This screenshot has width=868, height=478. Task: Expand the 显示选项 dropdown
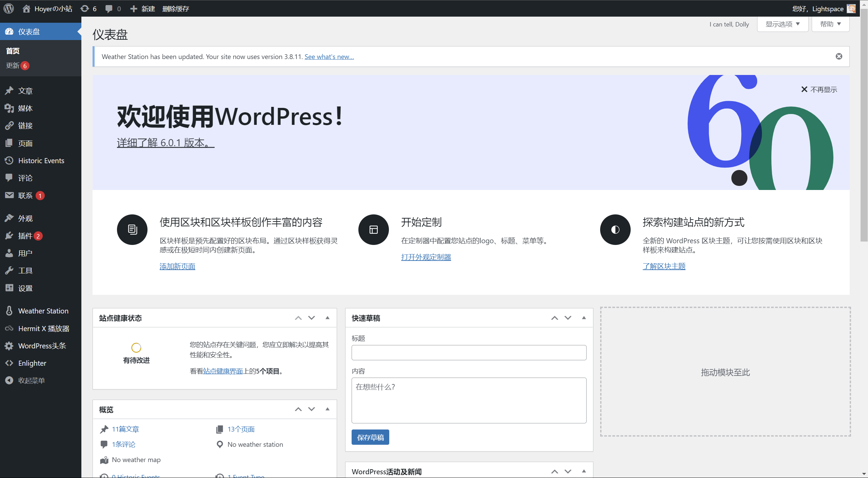(783, 24)
